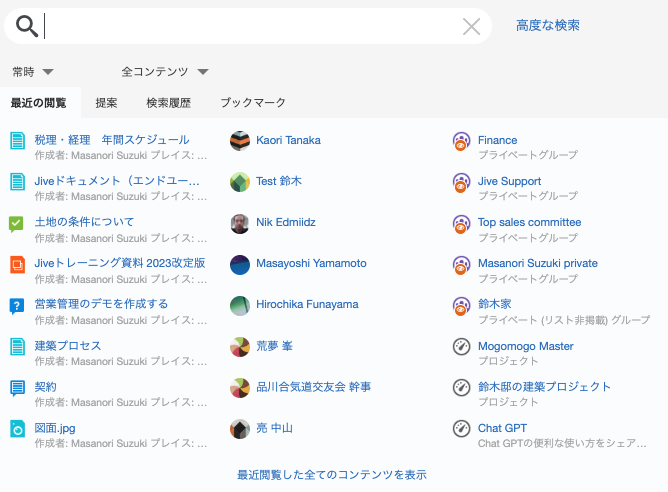Switch to the 検索履歴 tab

tap(168, 103)
